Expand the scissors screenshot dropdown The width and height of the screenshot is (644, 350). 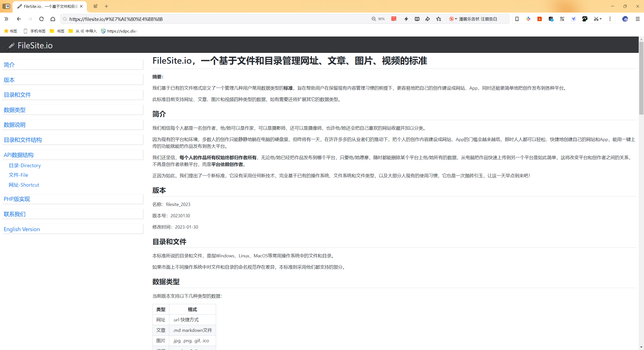[598, 19]
